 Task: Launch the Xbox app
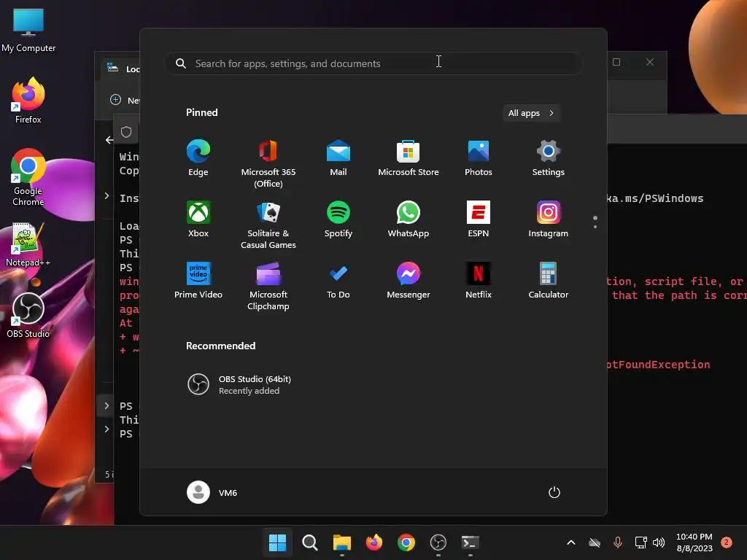198,219
